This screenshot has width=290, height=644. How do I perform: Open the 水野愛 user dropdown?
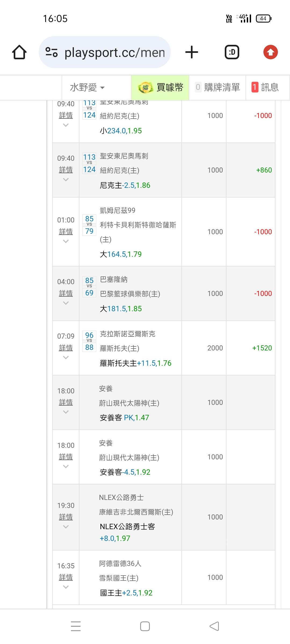[87, 87]
